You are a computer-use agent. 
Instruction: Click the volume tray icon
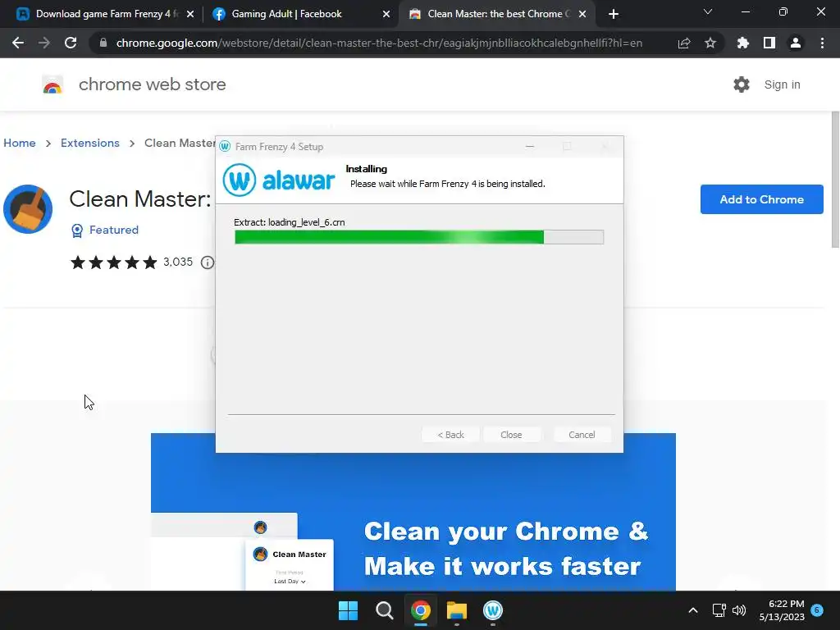pos(739,610)
